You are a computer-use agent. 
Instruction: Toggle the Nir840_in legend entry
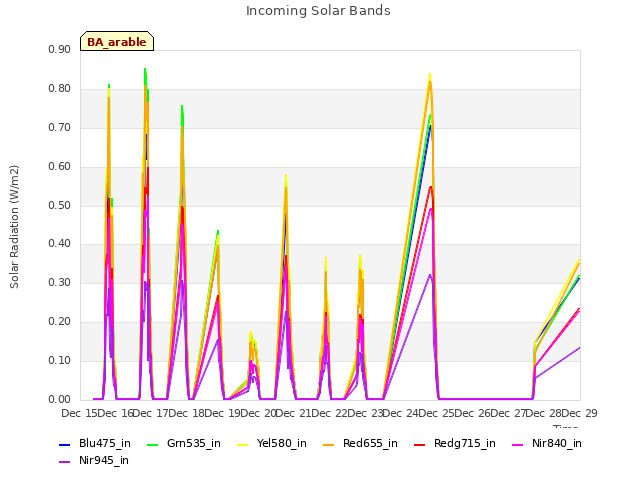click(x=547, y=444)
